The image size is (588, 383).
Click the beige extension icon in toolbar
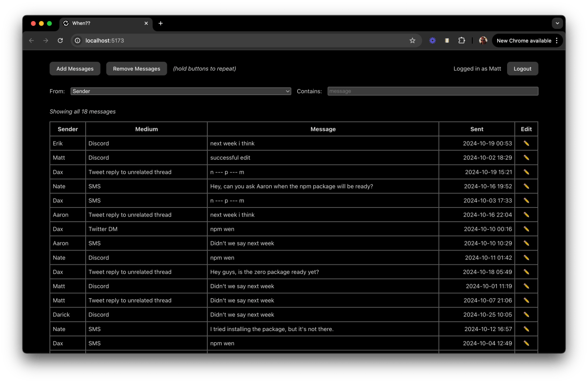click(x=447, y=41)
